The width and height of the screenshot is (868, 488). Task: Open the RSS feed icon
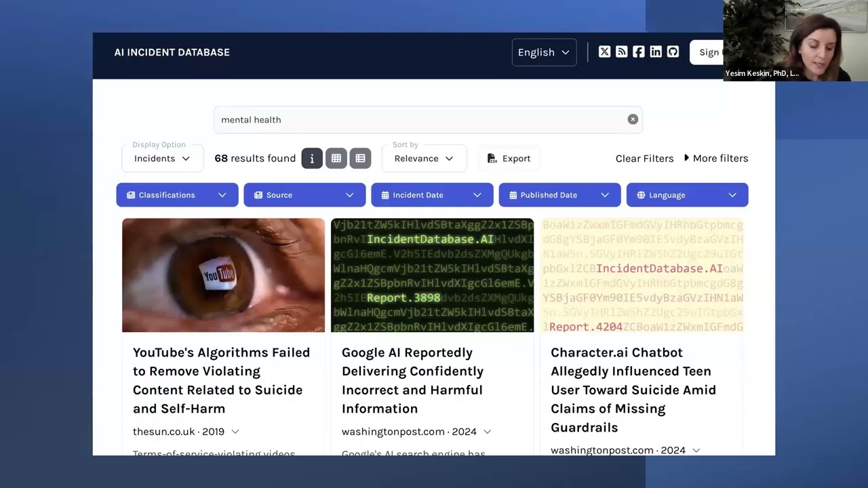pyautogui.click(x=621, y=52)
